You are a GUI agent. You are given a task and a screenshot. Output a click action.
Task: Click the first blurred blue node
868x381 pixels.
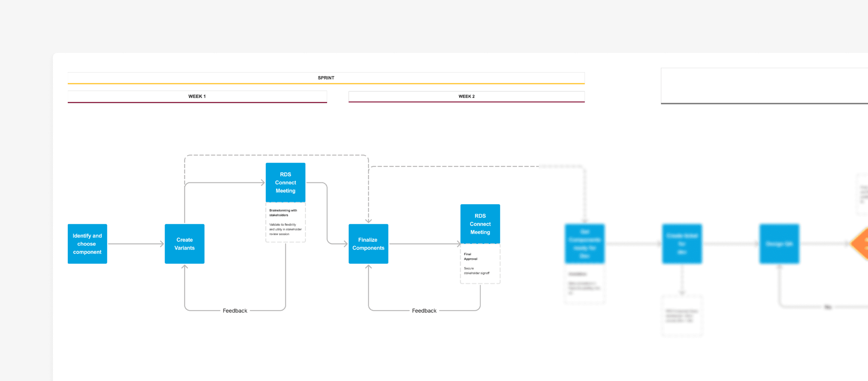(584, 244)
